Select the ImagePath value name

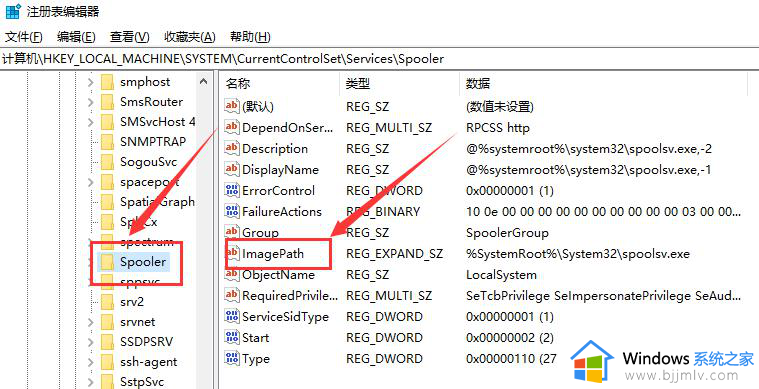coord(273,253)
